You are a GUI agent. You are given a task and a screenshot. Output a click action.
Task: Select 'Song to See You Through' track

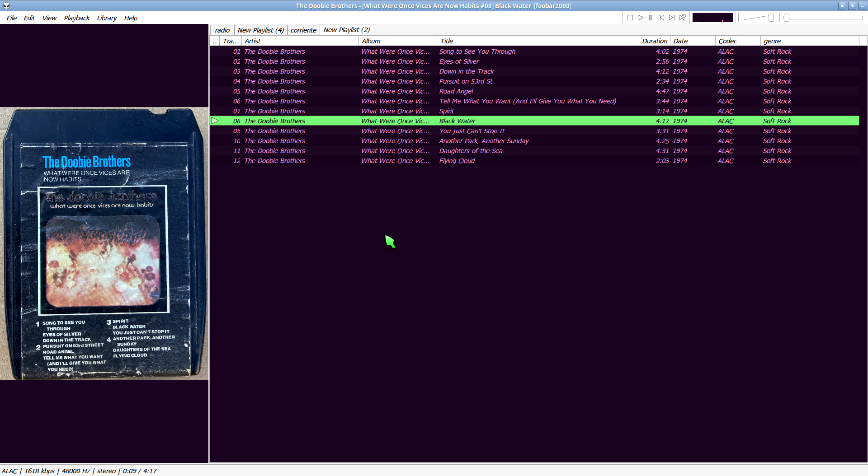click(x=477, y=51)
